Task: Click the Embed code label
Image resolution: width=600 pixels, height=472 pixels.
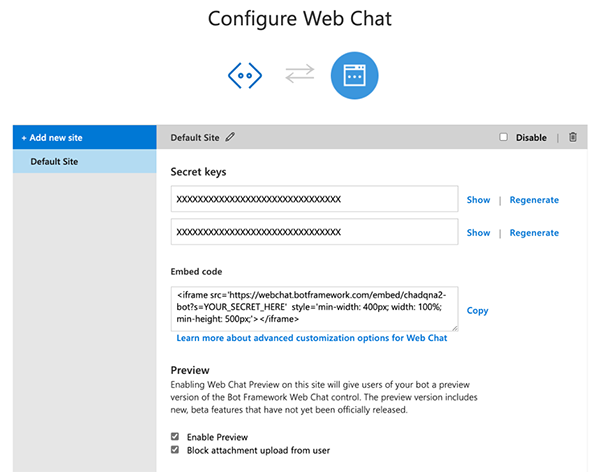Action: (x=196, y=271)
